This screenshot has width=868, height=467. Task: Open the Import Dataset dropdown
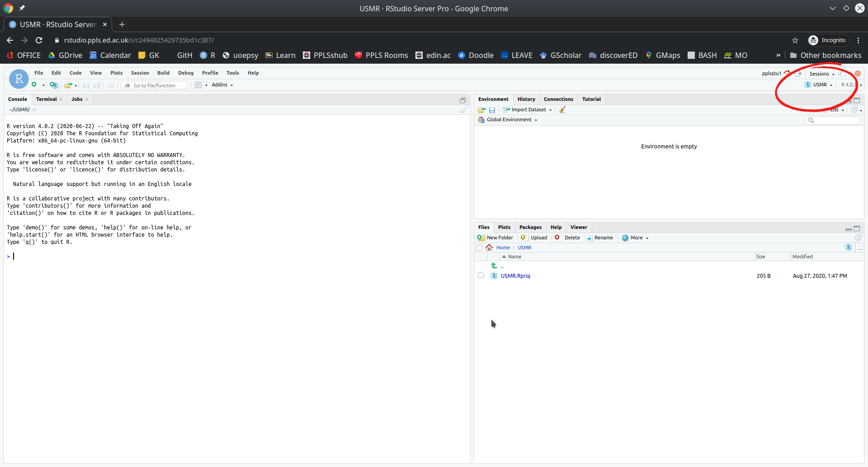pyautogui.click(x=528, y=110)
